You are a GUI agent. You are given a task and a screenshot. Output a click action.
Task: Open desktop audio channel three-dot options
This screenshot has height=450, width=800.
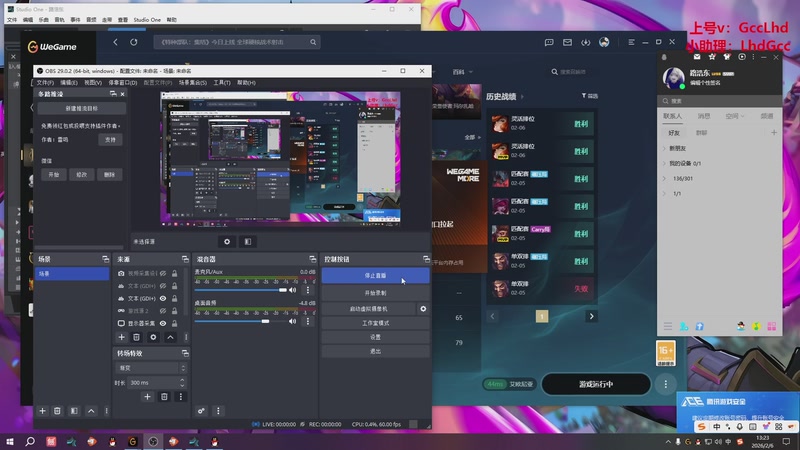[x=308, y=321]
